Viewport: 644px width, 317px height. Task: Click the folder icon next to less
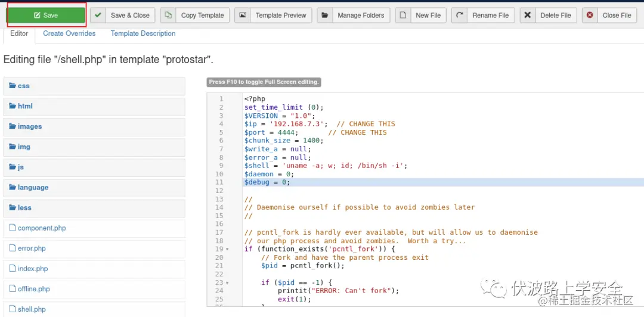click(x=13, y=208)
